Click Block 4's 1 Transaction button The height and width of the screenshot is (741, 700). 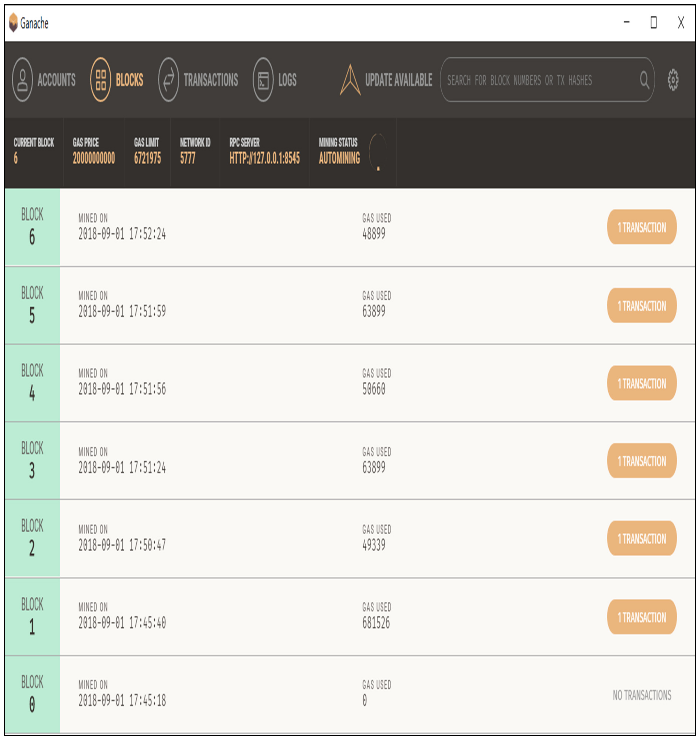coord(641,383)
